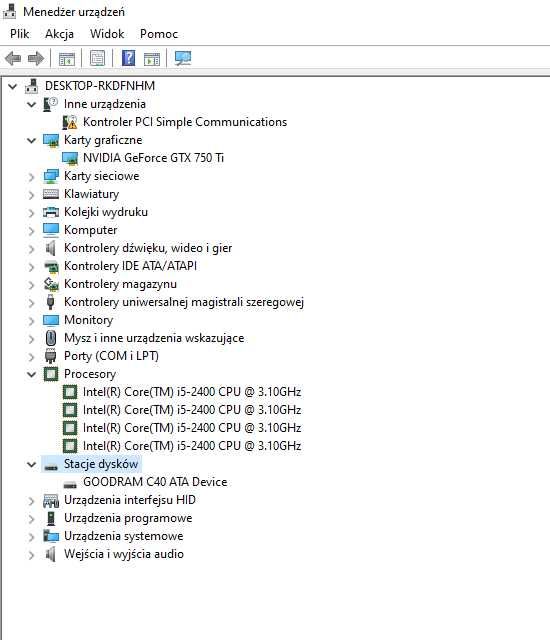Click the Procesory chip icon
The height and width of the screenshot is (640, 550).
coord(51,374)
